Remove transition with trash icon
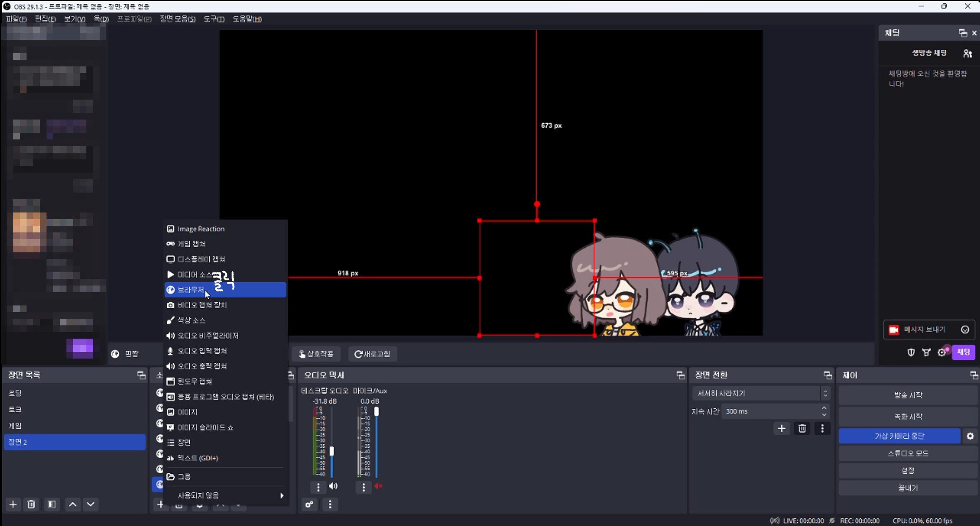The height and width of the screenshot is (526, 980). (802, 429)
